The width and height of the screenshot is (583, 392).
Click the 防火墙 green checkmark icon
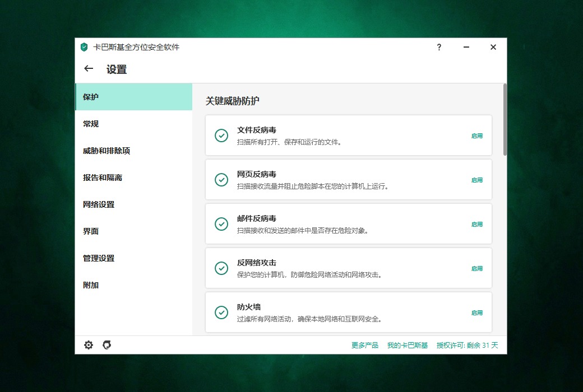(221, 312)
